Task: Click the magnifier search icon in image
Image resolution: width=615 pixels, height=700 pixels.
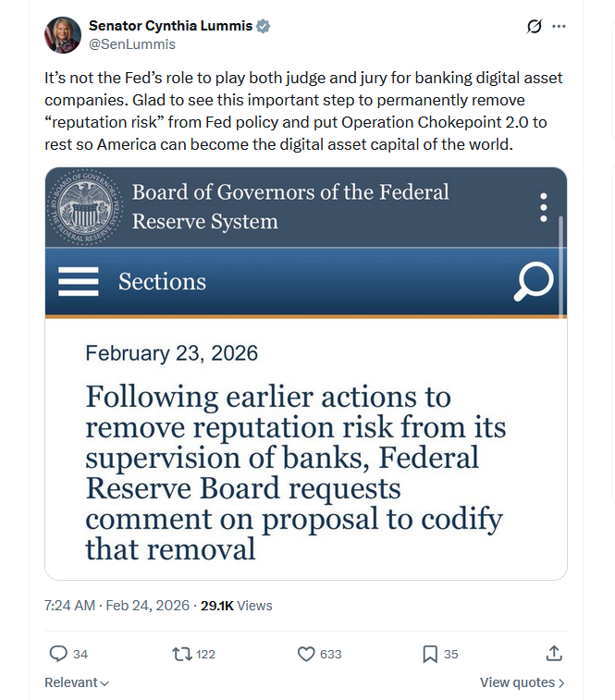Action: click(x=534, y=282)
